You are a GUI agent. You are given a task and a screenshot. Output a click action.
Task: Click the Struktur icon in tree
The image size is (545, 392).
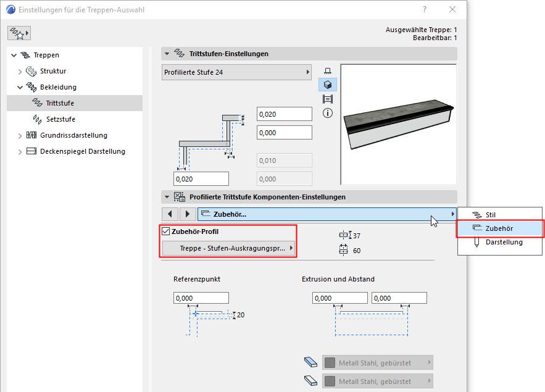(31, 71)
